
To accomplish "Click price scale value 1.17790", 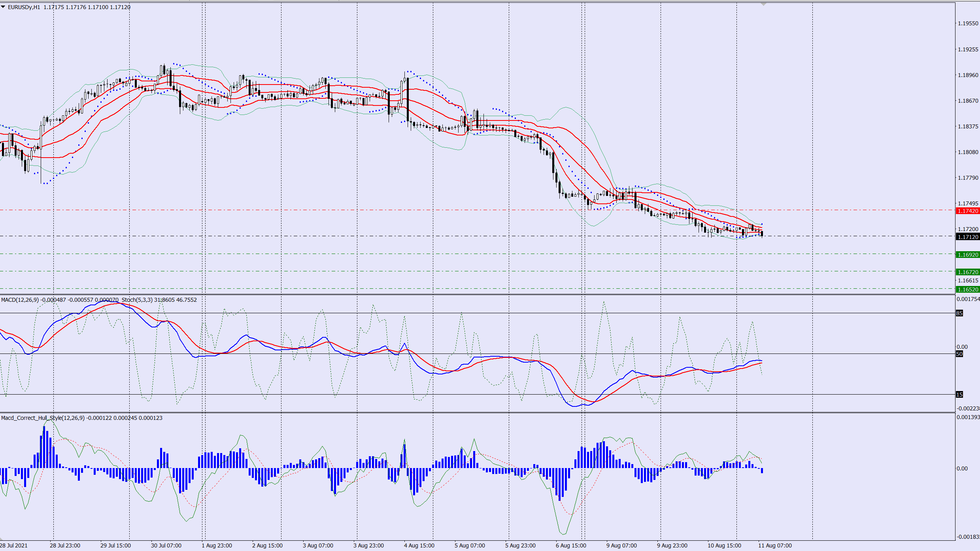I will [968, 178].
